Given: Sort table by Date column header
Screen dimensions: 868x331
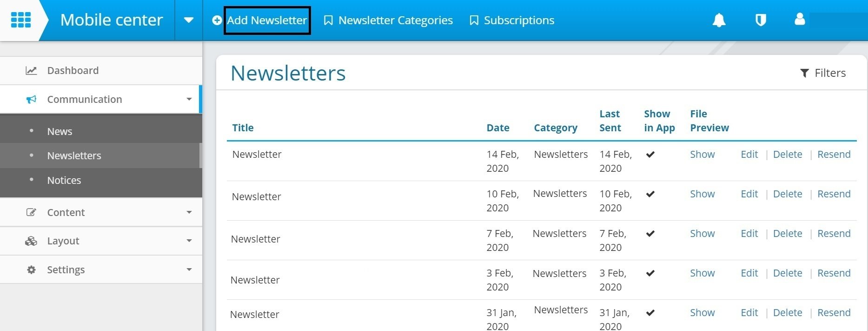Looking at the screenshot, I should pos(498,128).
